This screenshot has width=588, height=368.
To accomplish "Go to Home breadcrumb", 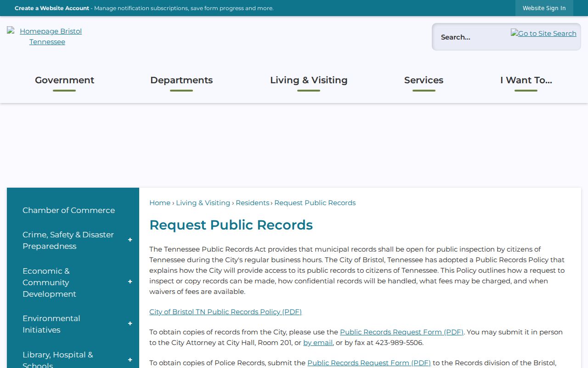I will coord(160,203).
